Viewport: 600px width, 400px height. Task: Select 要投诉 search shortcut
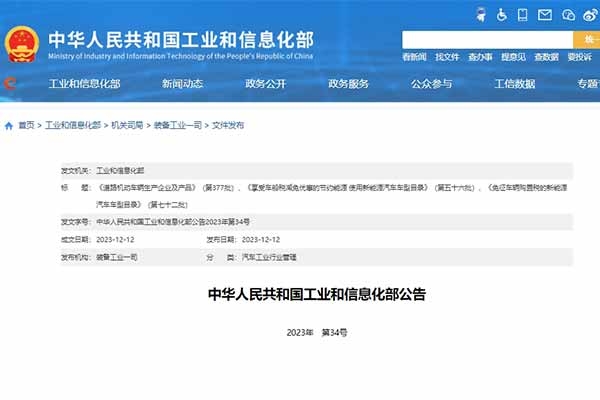(580, 57)
